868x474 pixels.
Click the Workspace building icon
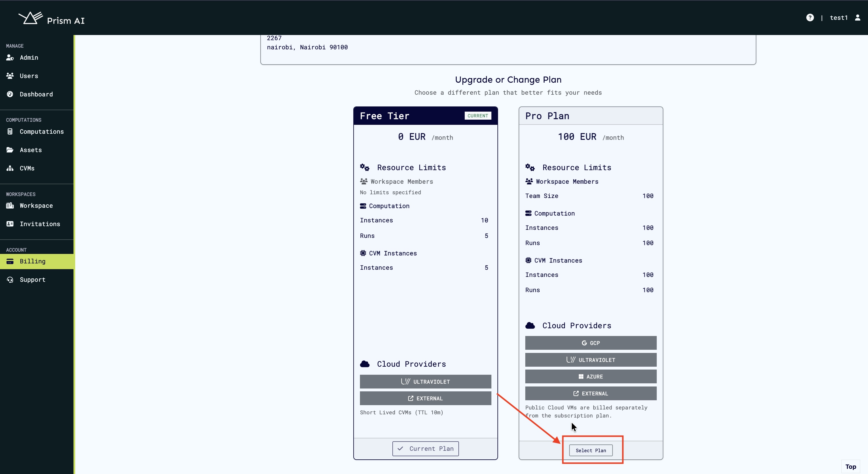point(10,205)
